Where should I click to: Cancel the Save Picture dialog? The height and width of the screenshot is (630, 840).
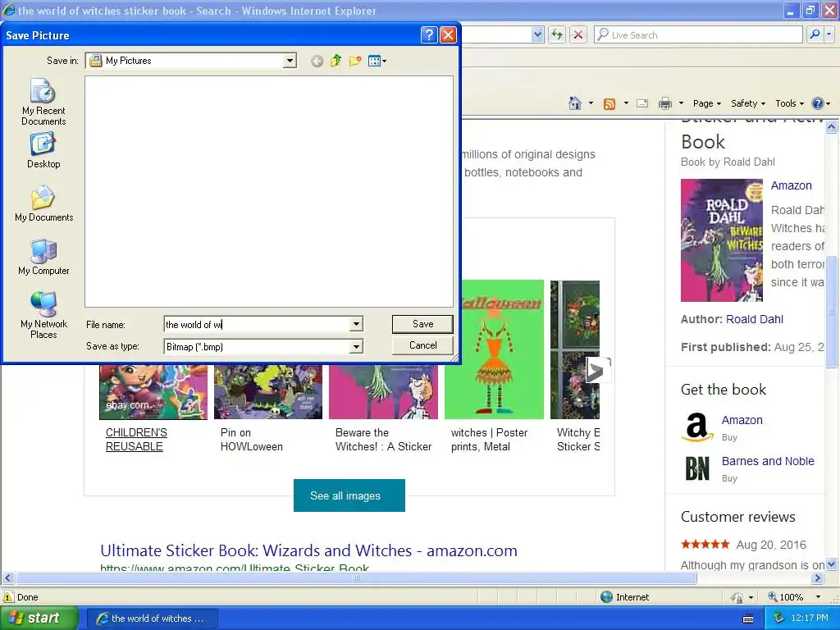click(422, 345)
